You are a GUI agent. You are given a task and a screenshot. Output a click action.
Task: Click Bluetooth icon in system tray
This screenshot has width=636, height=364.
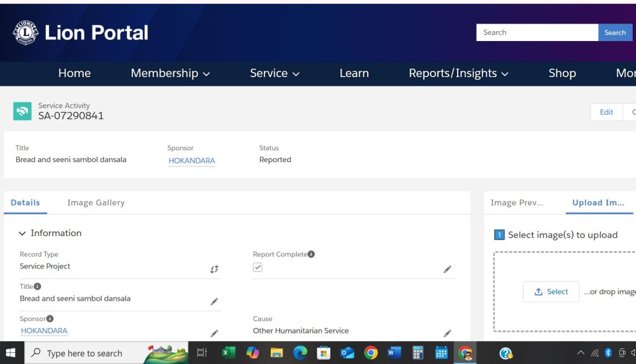(x=608, y=353)
